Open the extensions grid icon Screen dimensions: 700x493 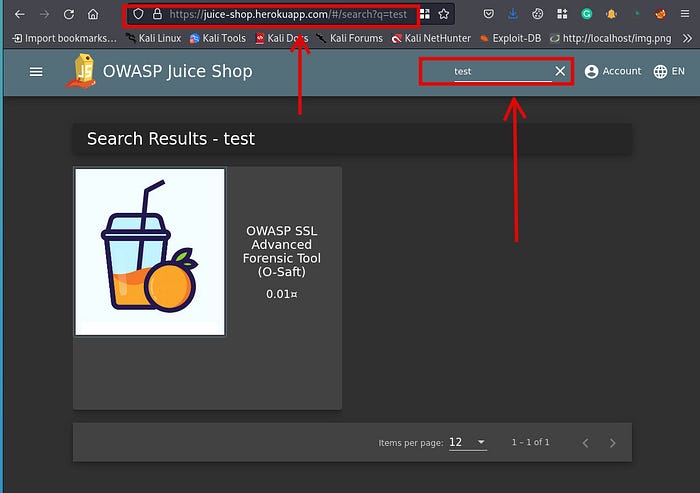coord(562,14)
